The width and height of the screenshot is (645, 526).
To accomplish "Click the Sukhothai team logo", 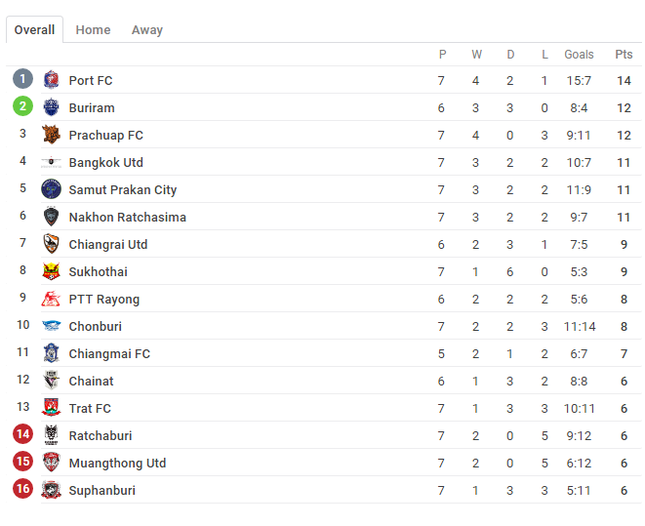I will pos(51,271).
